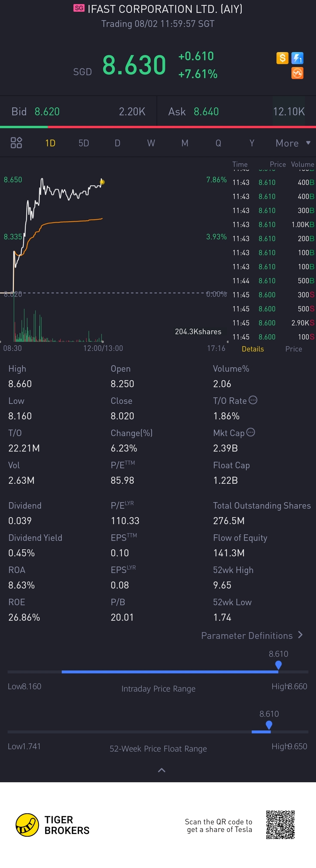The width and height of the screenshot is (316, 868).
Task: Select the Details tab under trades
Action: [x=253, y=349]
